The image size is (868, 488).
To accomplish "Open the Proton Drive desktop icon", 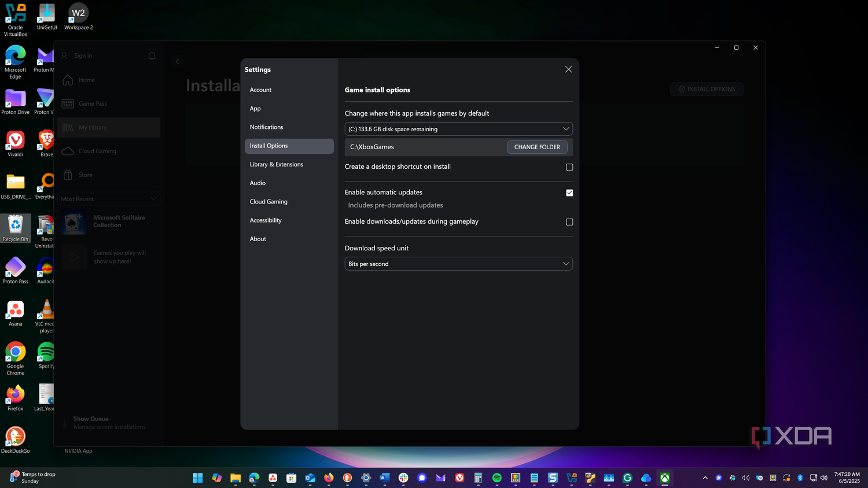I will point(16,101).
